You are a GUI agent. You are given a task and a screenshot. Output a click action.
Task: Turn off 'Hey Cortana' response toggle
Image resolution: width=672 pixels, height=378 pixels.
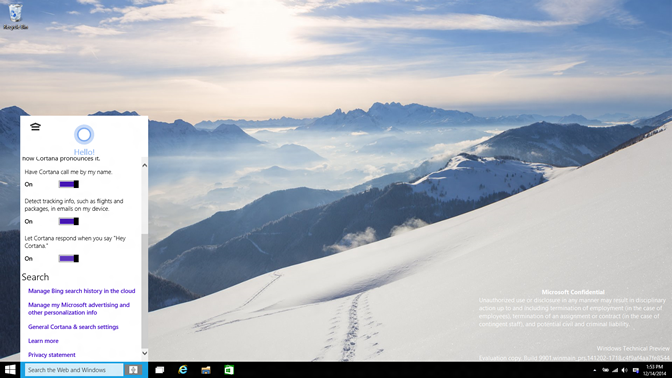(x=69, y=258)
